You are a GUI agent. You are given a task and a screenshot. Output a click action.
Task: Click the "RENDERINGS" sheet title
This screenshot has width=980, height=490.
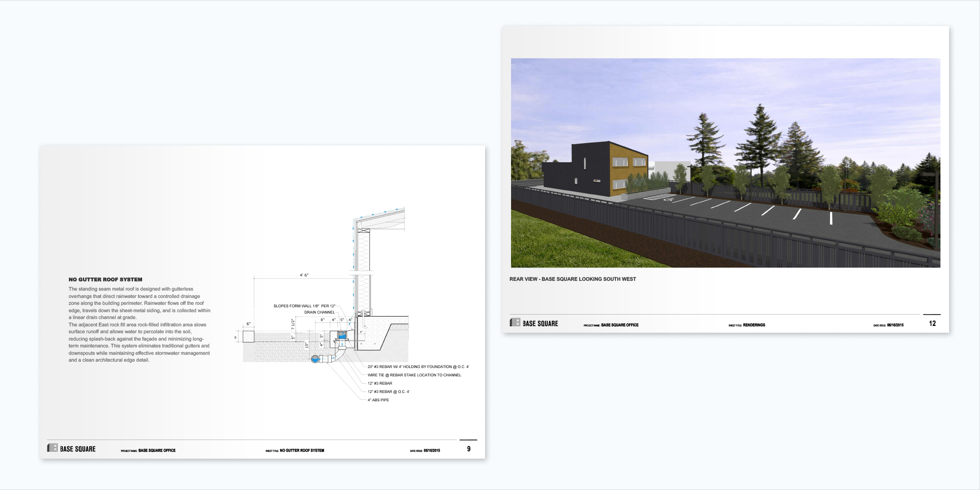pos(754,325)
